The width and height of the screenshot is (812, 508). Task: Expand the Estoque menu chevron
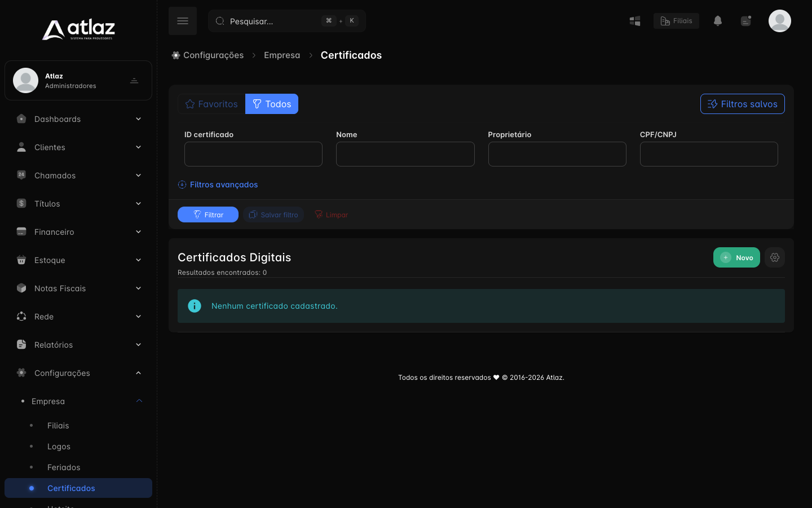tap(138, 260)
